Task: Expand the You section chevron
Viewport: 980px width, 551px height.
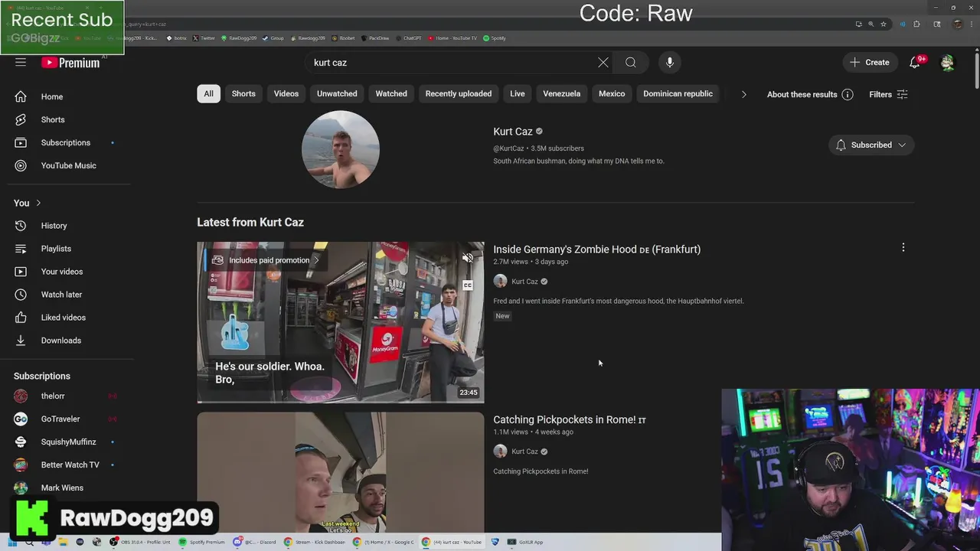Action: click(38, 203)
